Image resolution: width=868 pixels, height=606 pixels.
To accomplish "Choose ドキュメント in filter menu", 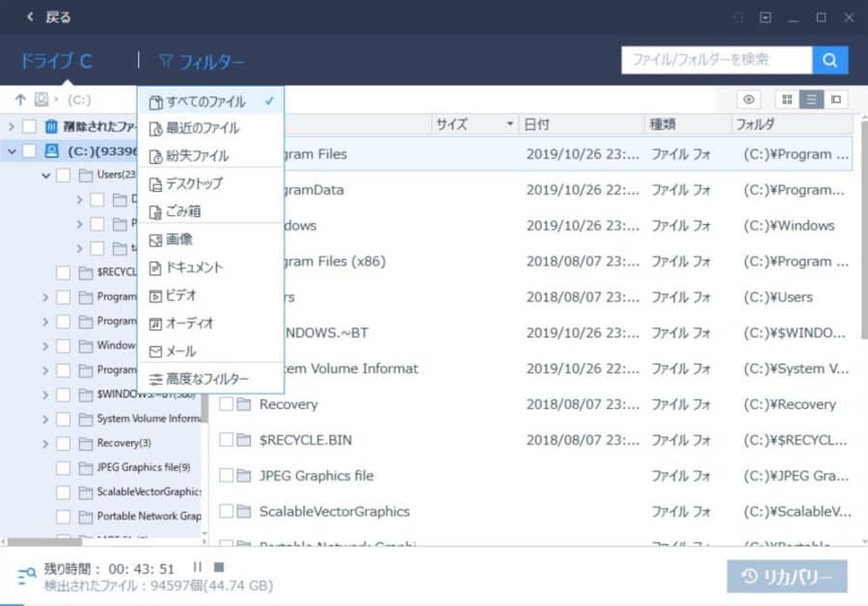I will 211,267.
